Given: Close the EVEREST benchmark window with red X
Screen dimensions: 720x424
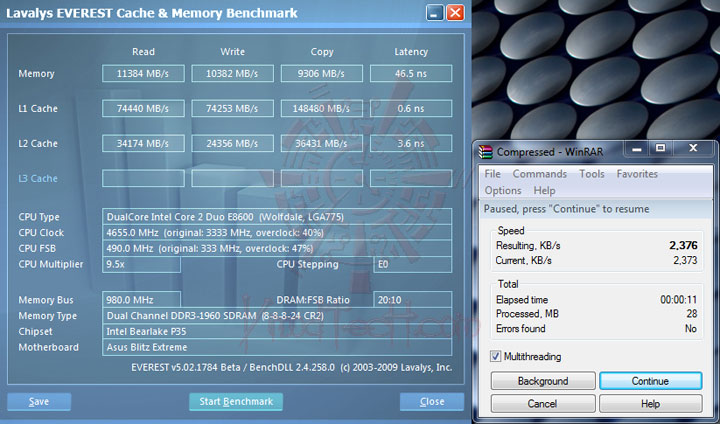Looking at the screenshot, I should click(455, 12).
